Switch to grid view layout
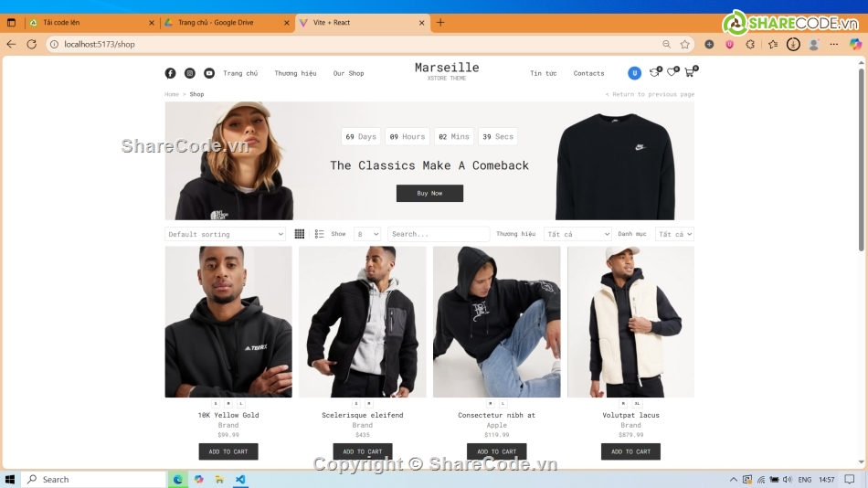This screenshot has height=488, width=868. pyautogui.click(x=300, y=234)
